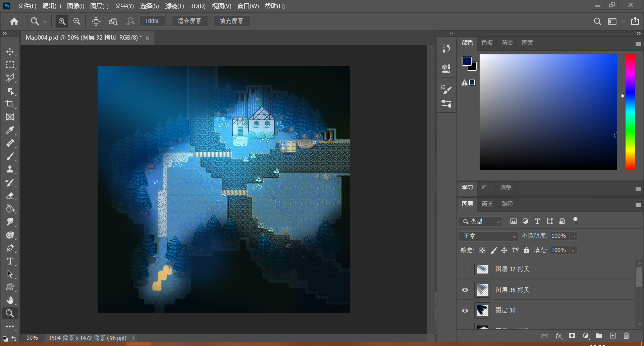Click the 适合屏幕 button
The height and width of the screenshot is (346, 644).
[x=190, y=21]
